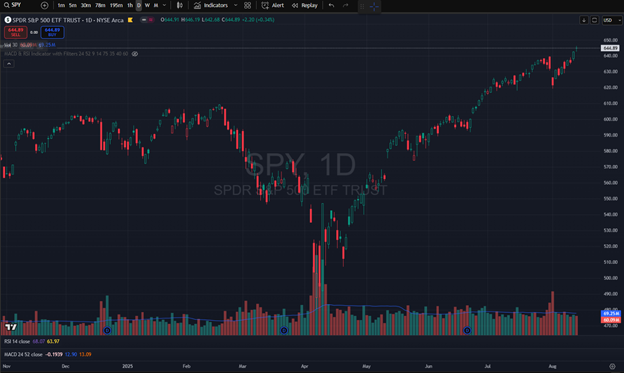This screenshot has width=624, height=373.
Task: Click MACD & RSI Indicator with Filters legend
Action: [66, 54]
